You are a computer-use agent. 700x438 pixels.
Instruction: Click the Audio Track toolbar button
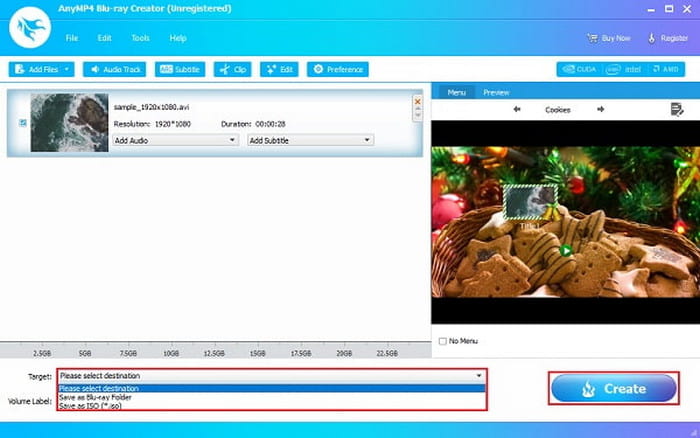(x=115, y=70)
